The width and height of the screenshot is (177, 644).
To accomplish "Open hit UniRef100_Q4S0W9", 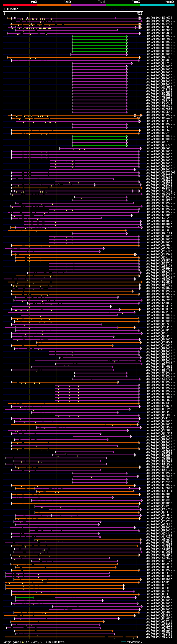I will pyautogui.click(x=159, y=39).
